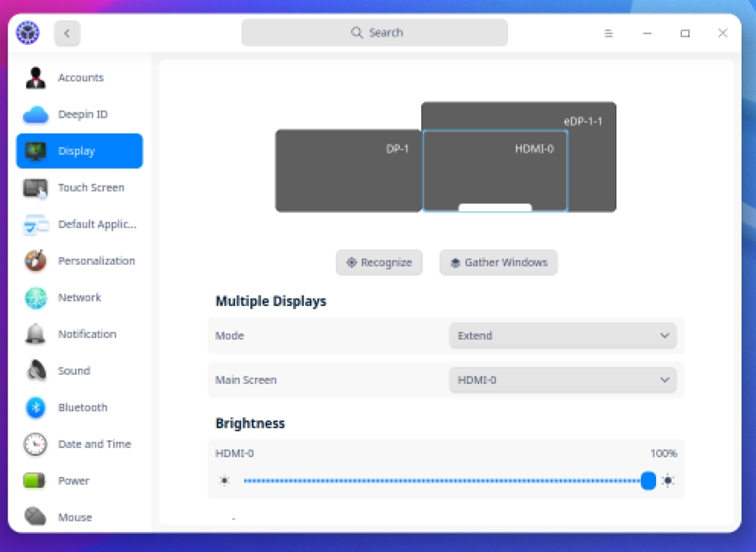Go back with the arrow button
Screen dimensions: 756x552
67,34
